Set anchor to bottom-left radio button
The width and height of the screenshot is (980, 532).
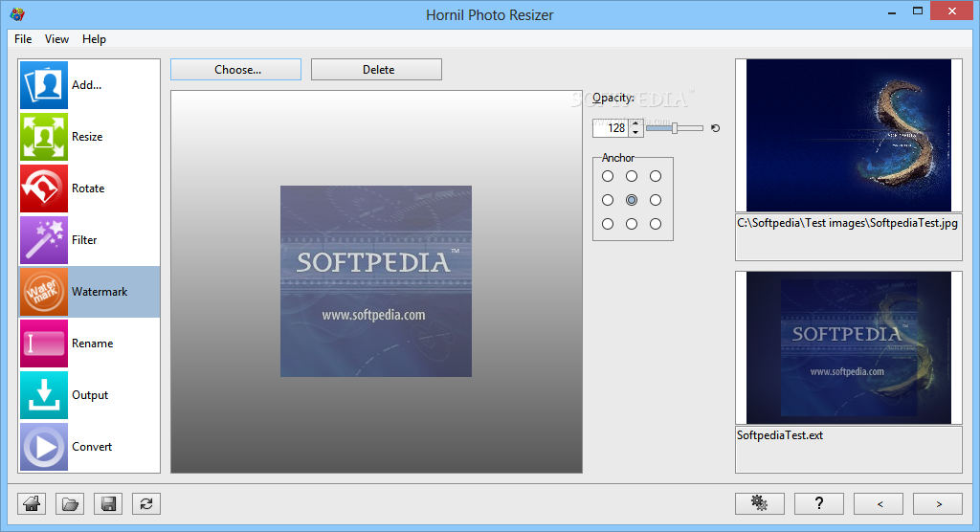pyautogui.click(x=608, y=224)
